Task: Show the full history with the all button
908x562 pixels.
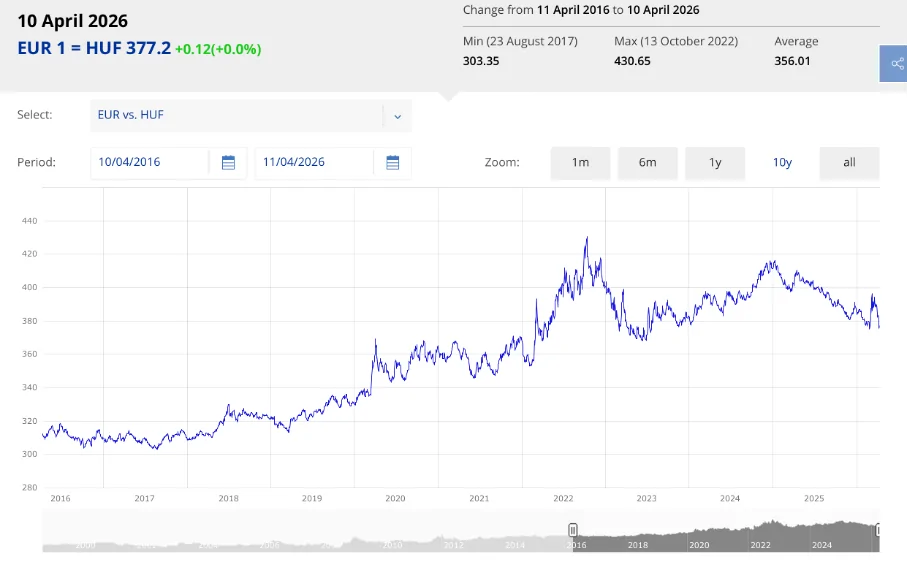Action: pyautogui.click(x=849, y=163)
